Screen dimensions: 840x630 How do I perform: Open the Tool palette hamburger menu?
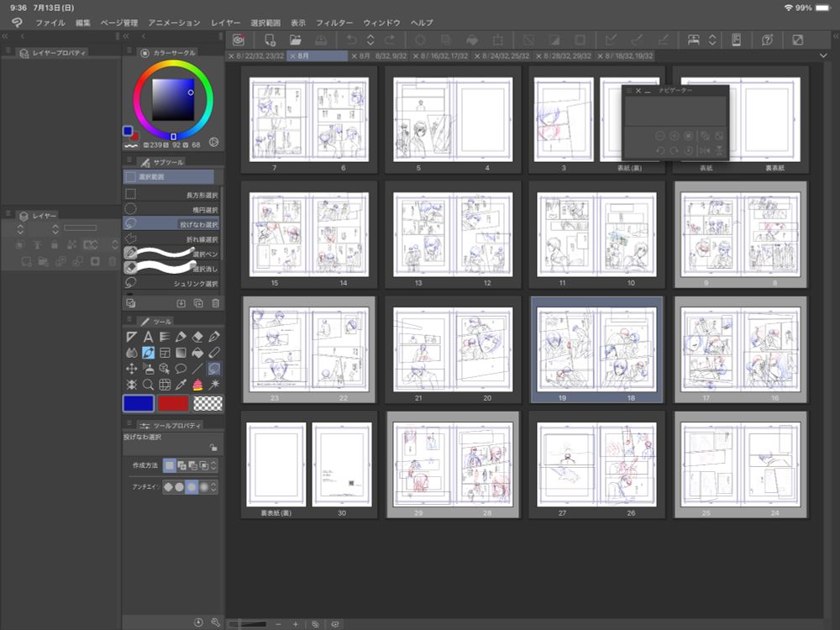[129, 320]
